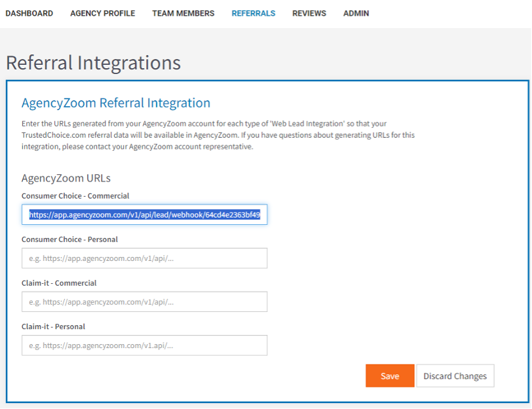Click the 'Claim-it - Commercial' label
The height and width of the screenshot is (409, 532).
coord(59,283)
